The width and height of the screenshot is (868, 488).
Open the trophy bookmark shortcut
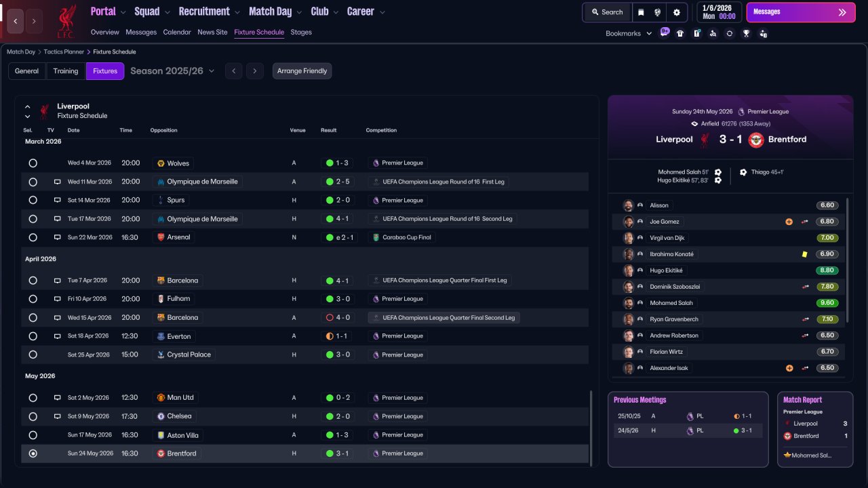click(x=746, y=33)
